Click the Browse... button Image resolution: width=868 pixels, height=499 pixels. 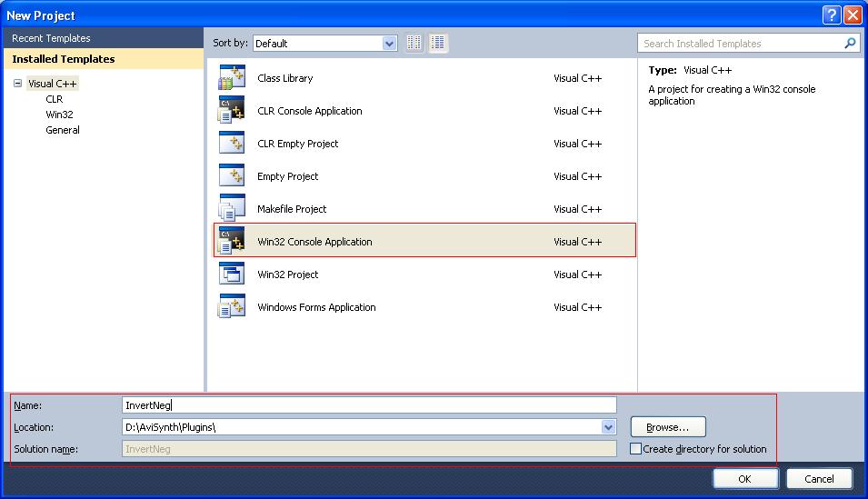[668, 427]
